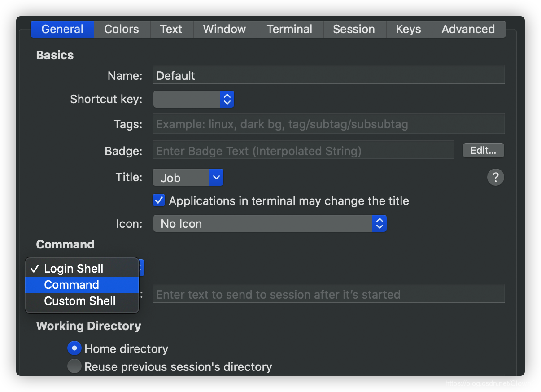Switch to the Keys tab

[408, 29]
